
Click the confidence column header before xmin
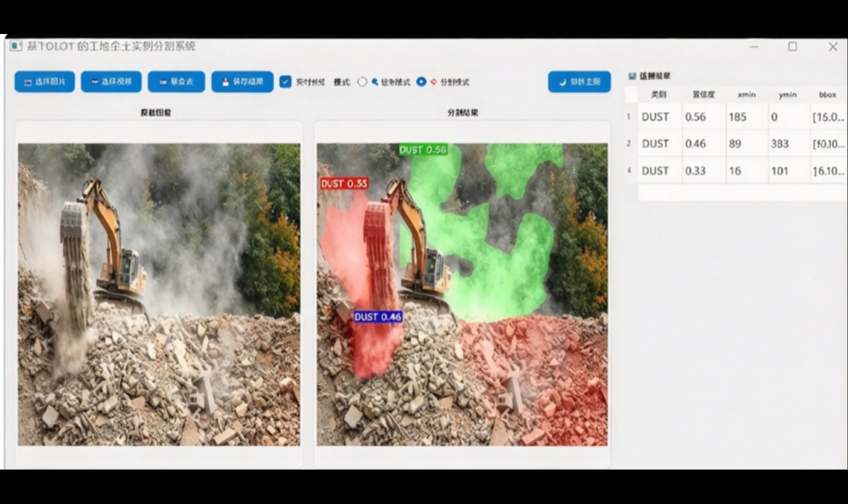tap(703, 94)
